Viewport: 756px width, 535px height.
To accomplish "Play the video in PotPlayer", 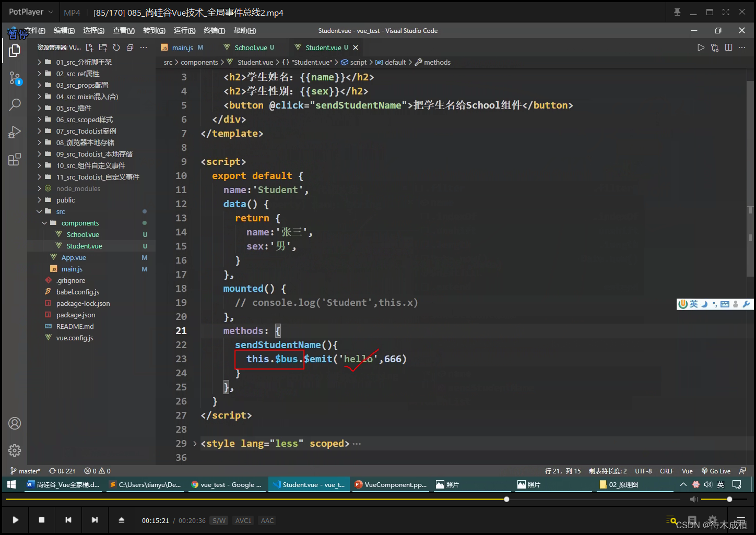I will (16, 520).
